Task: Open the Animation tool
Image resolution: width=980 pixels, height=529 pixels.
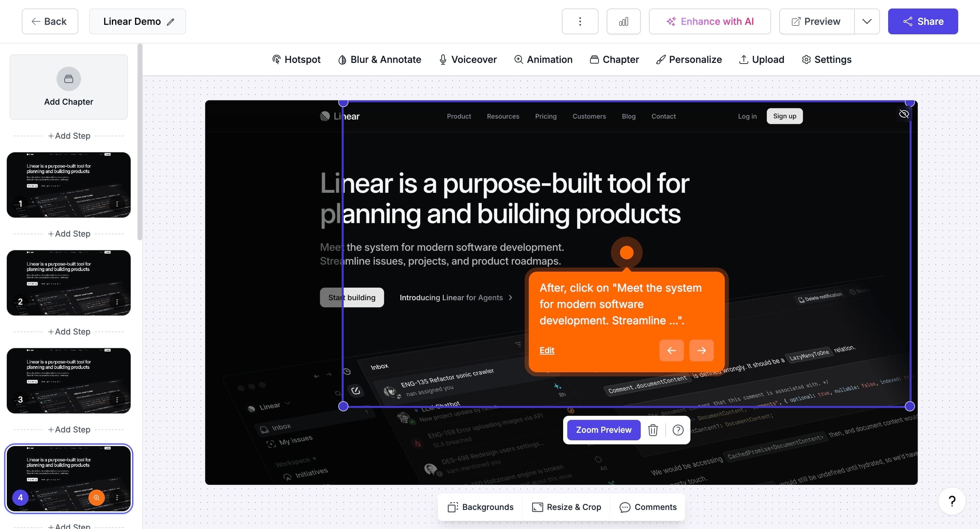Action: point(543,59)
